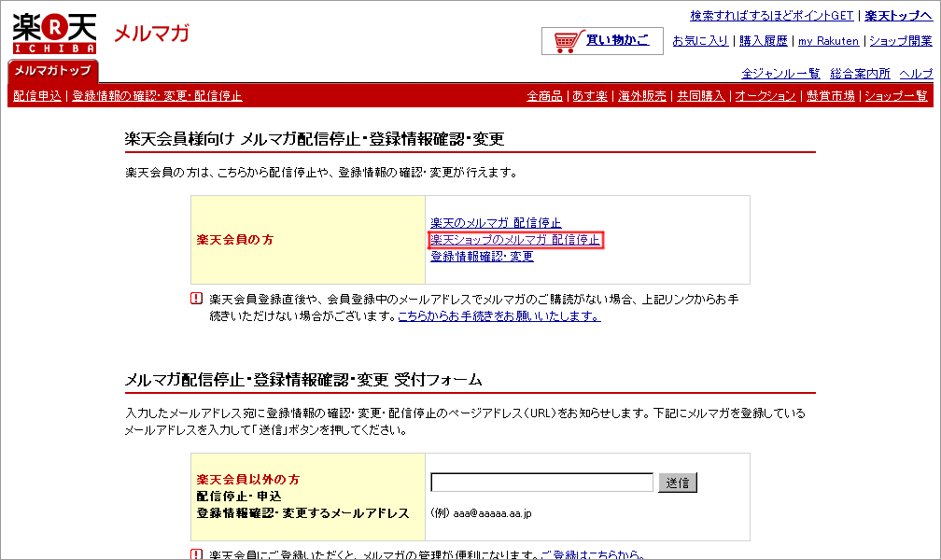The width and height of the screenshot is (941, 560).
Task: Open あす楽 in red bar
Action: click(x=589, y=95)
